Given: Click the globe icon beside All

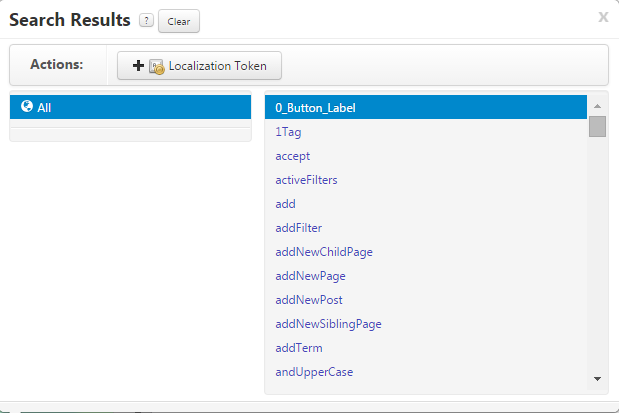Looking at the screenshot, I should [x=27, y=106].
